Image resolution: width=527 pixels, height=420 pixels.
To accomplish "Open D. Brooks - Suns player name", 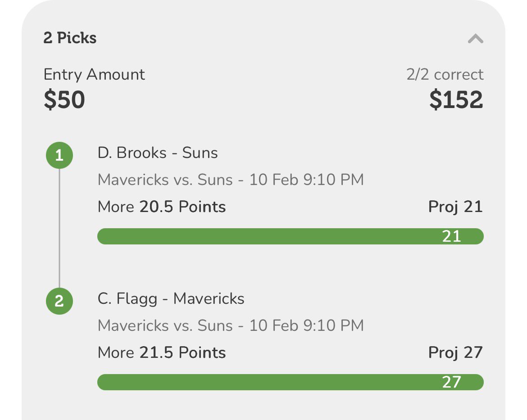I will (158, 153).
